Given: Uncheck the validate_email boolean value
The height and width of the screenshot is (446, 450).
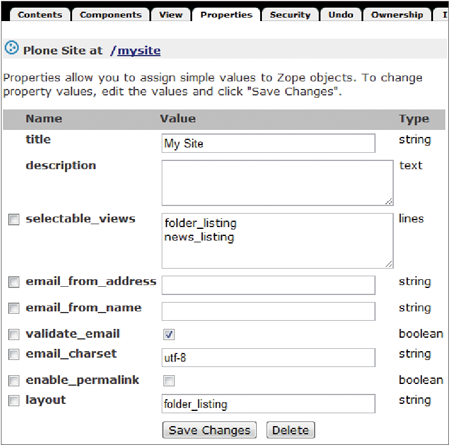Looking at the screenshot, I should [x=169, y=334].
